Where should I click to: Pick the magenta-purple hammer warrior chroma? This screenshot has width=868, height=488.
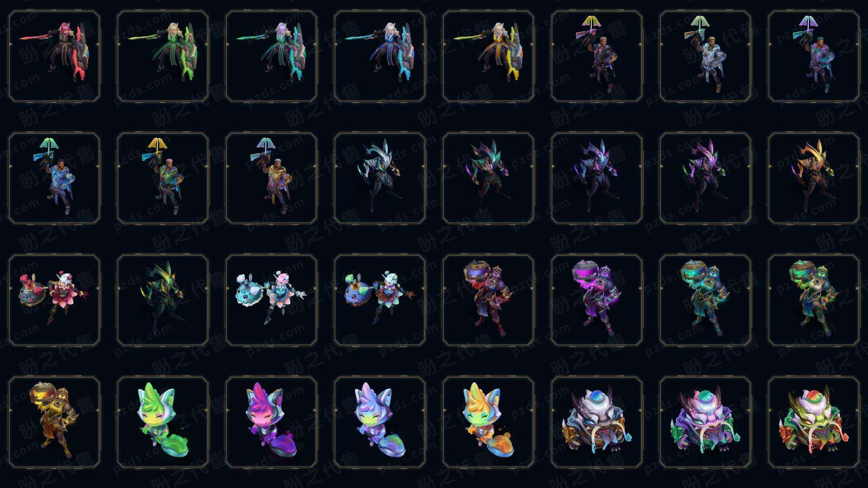pyautogui.click(x=597, y=300)
